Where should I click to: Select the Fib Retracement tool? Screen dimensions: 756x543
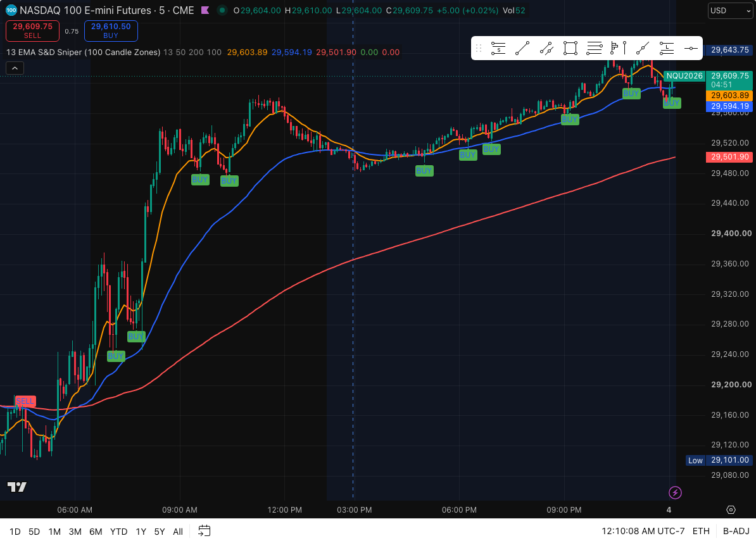[x=595, y=48]
